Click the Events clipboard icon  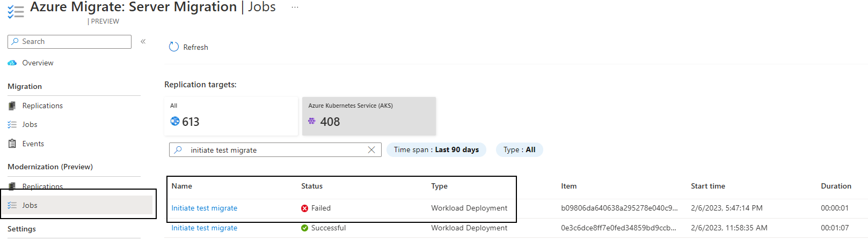pyautogui.click(x=12, y=144)
